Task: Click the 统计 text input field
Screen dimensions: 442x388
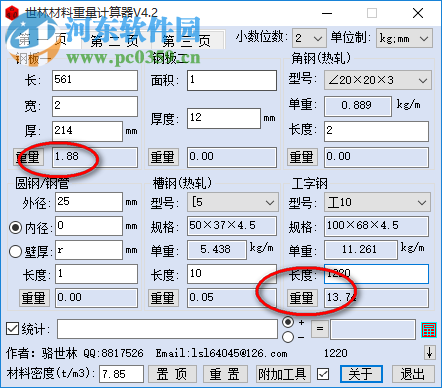Action: pyautogui.click(x=167, y=329)
